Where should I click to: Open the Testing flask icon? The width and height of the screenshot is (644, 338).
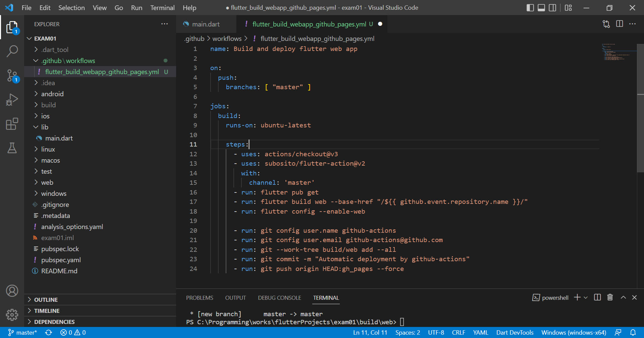[x=12, y=148]
